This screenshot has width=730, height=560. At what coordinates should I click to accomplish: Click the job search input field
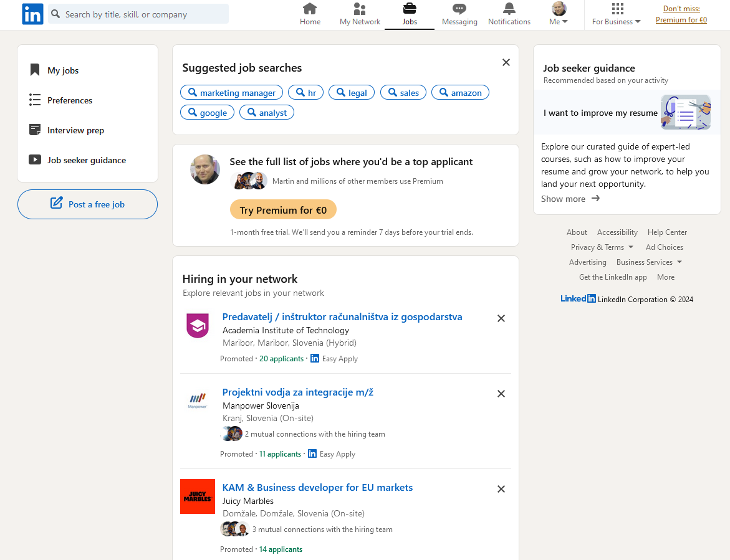click(x=143, y=14)
